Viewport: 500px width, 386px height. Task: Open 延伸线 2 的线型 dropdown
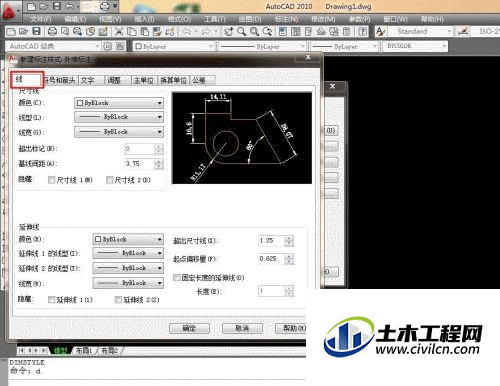point(128,268)
